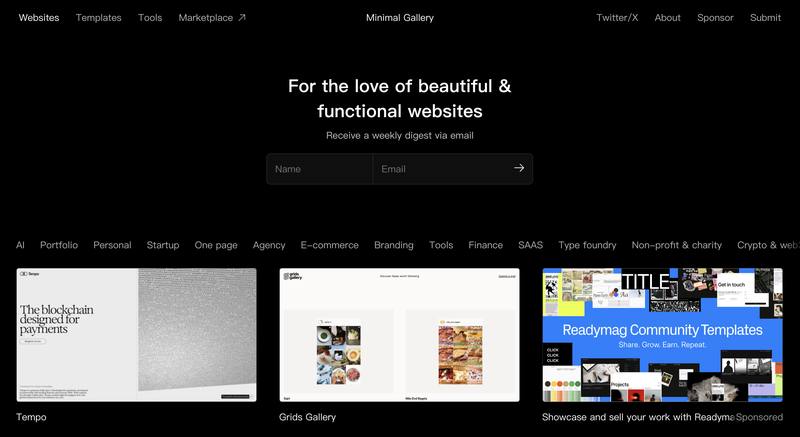800x437 pixels.
Task: Open the Tools nav link
Action: [x=150, y=17]
